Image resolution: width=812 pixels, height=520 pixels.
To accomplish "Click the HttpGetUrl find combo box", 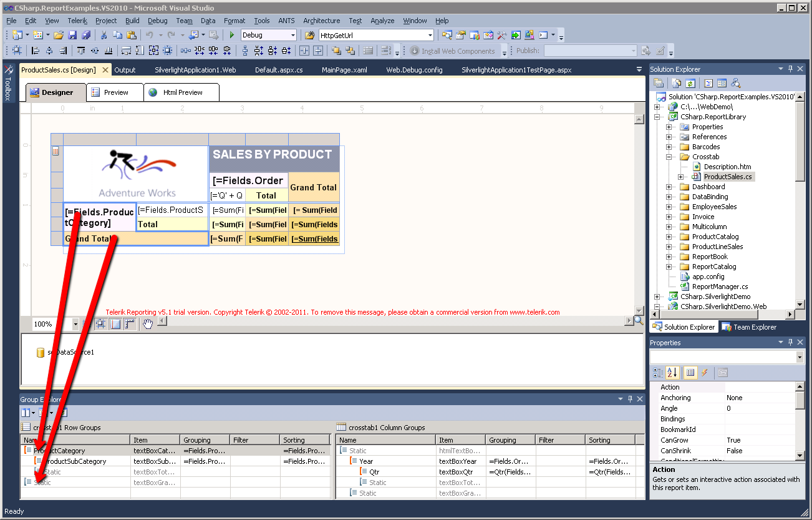I will [x=375, y=36].
